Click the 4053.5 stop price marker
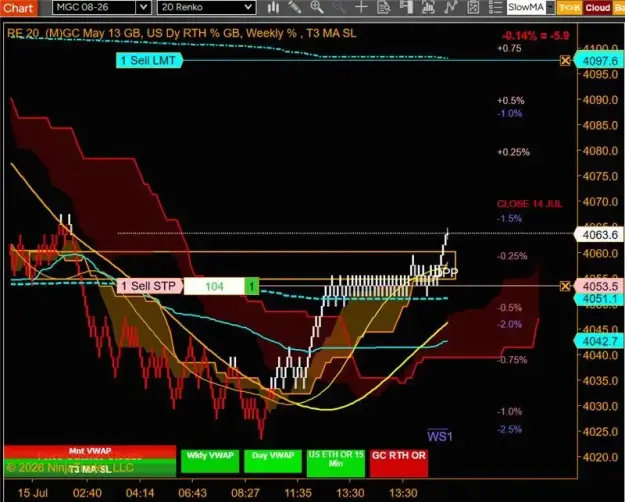 (x=598, y=286)
